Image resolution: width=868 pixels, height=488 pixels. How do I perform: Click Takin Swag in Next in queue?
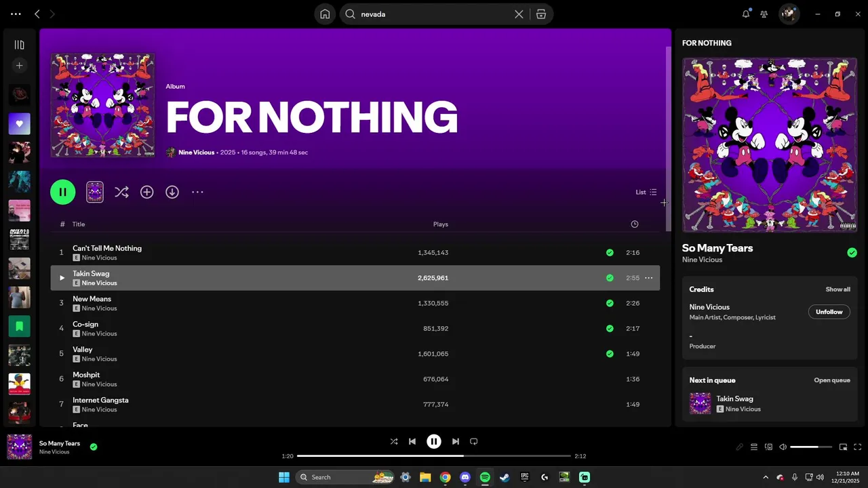click(734, 399)
